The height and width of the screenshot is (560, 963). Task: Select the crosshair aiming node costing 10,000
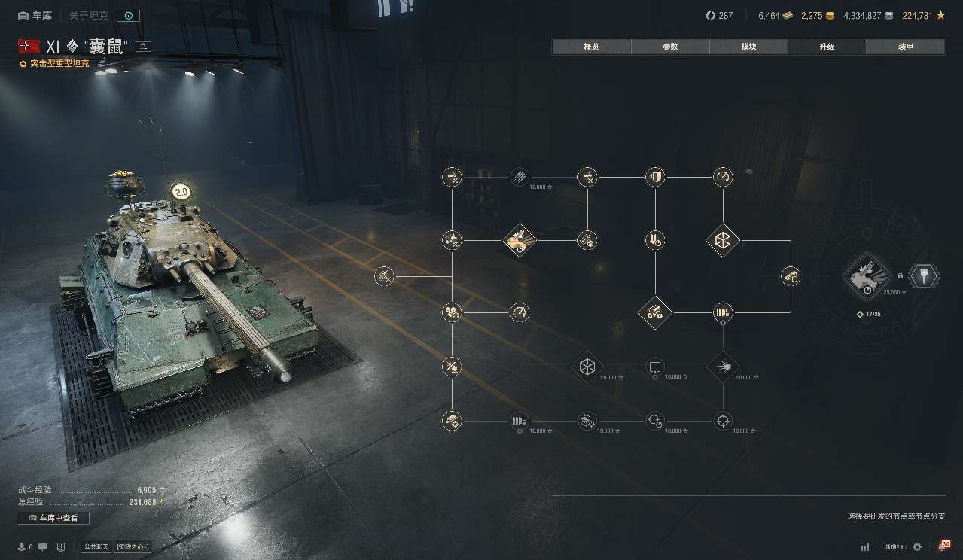723,421
